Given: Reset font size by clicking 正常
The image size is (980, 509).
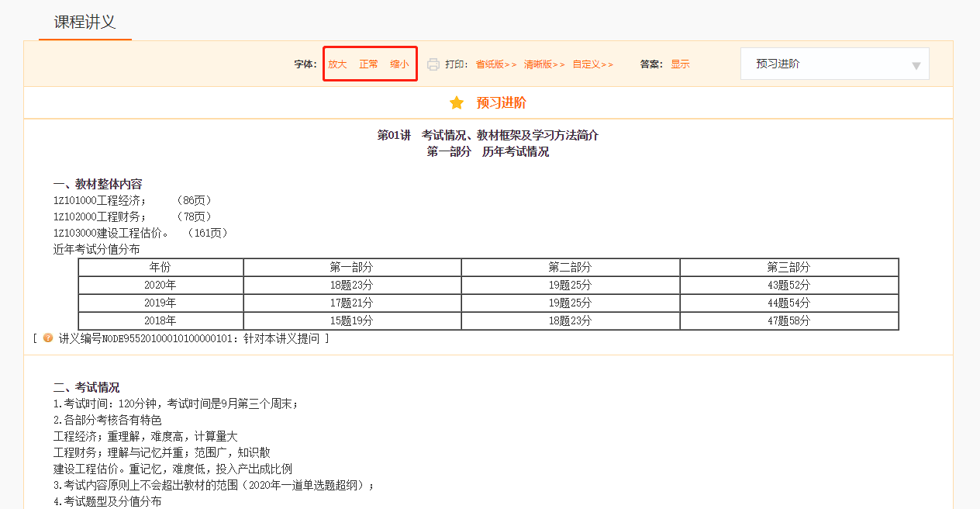Looking at the screenshot, I should pos(368,64).
